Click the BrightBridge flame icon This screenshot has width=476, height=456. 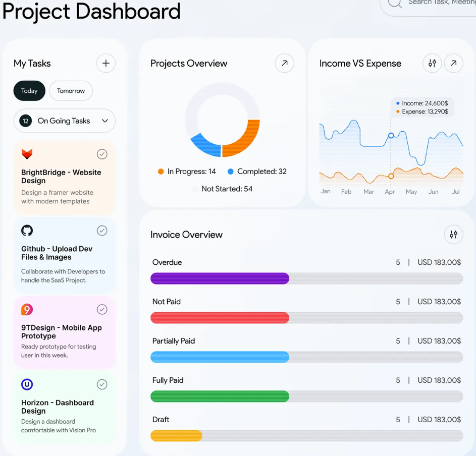(28, 154)
